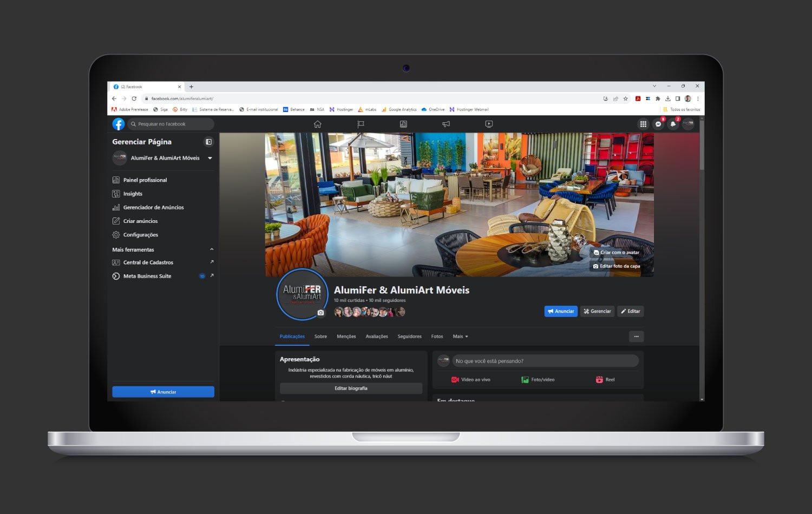Open the Chrome three-dot menu
This screenshot has height=514, width=812.
pyautogui.click(x=698, y=98)
